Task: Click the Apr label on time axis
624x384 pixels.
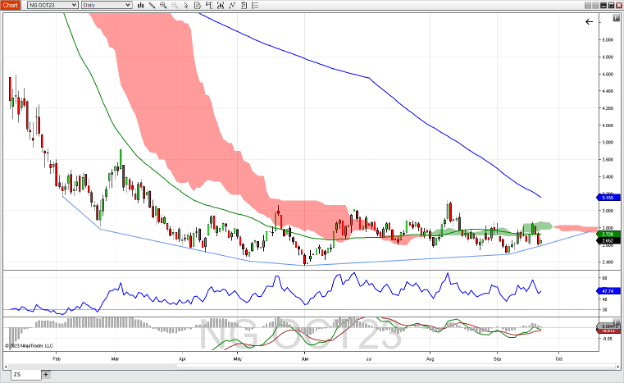Action: click(182, 359)
